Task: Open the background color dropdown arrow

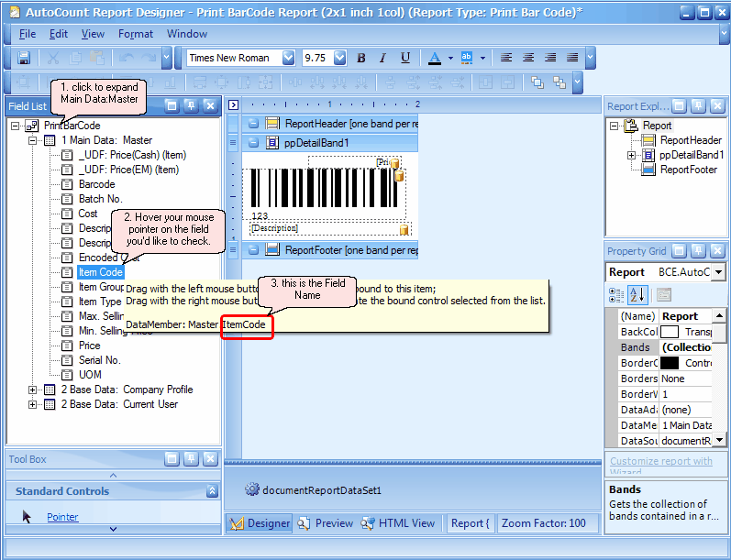Action: point(482,59)
